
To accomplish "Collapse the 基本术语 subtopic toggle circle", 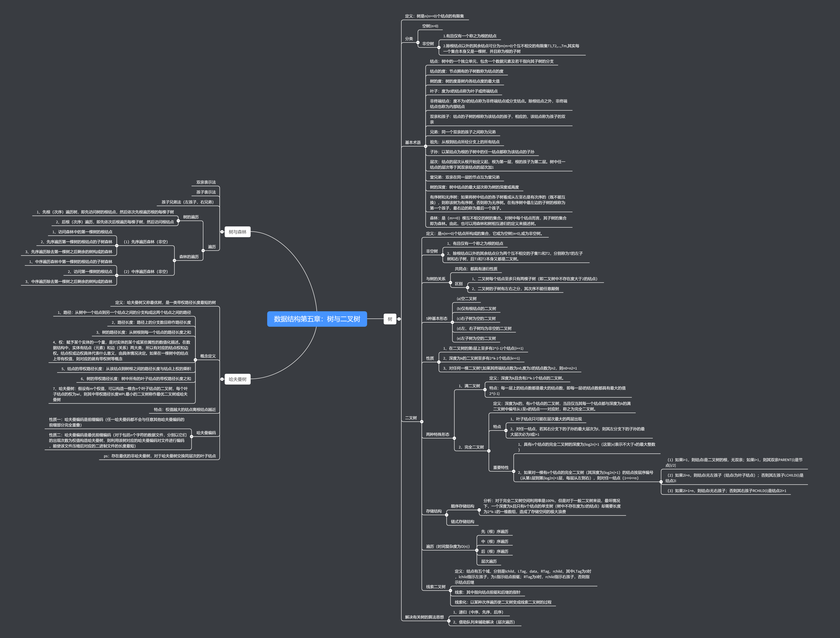I will click(426, 146).
